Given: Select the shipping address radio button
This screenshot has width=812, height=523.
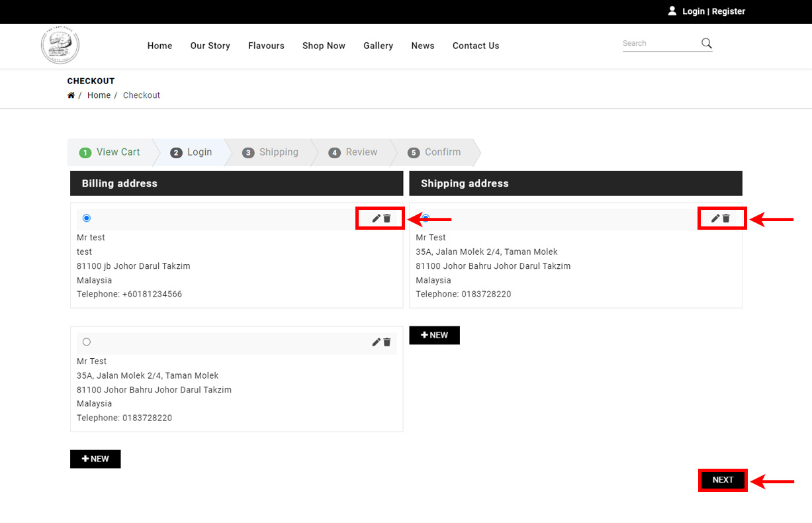Looking at the screenshot, I should coord(426,218).
